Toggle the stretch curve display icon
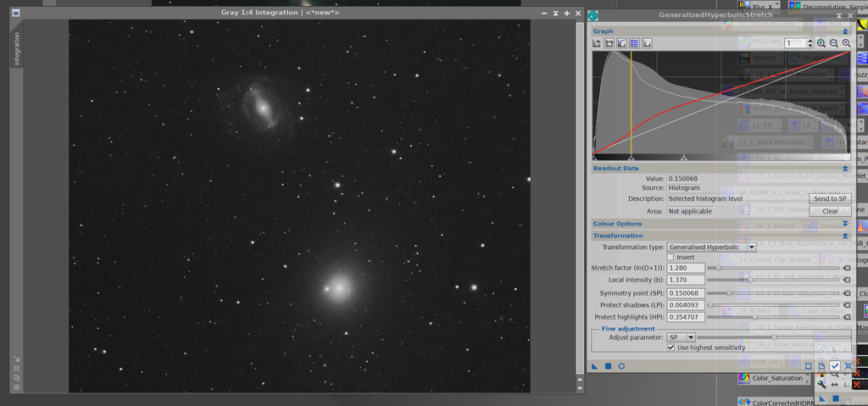The height and width of the screenshot is (406, 868). [x=621, y=43]
